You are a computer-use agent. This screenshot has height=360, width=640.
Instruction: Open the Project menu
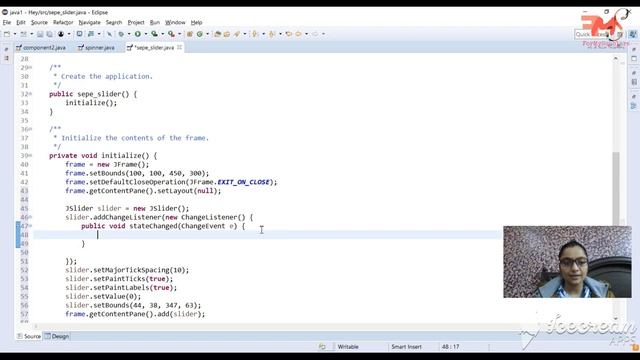136,22
